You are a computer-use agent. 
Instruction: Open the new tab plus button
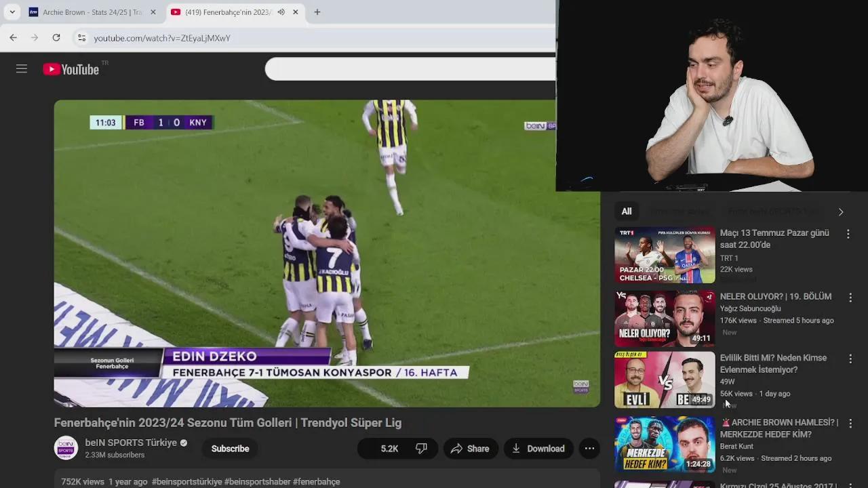[x=317, y=12]
